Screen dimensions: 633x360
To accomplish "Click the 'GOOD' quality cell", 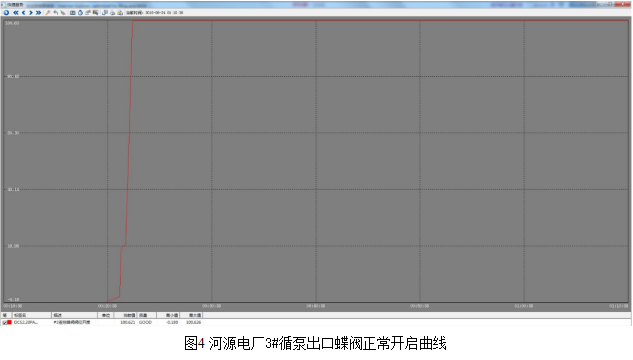I will (145, 322).
